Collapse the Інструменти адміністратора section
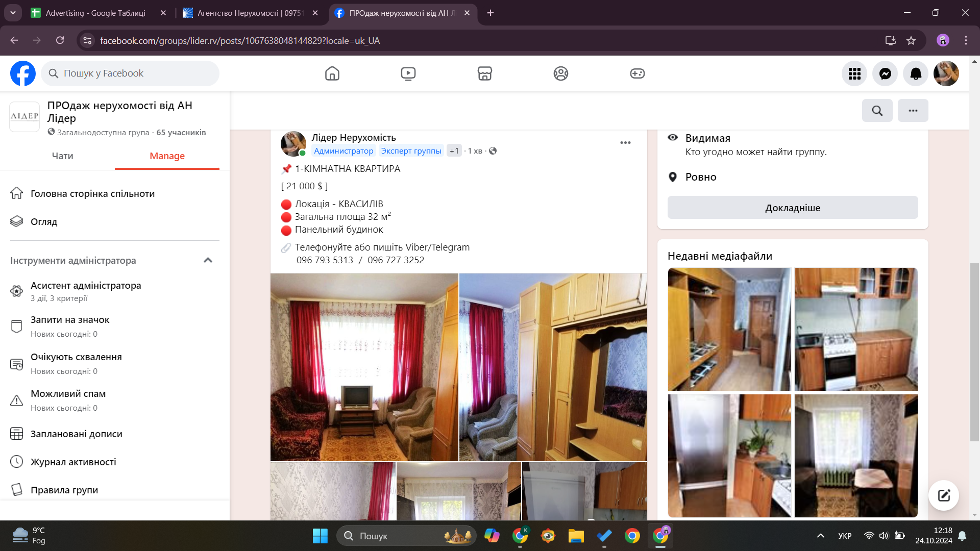Image resolution: width=980 pixels, height=551 pixels. pyautogui.click(x=208, y=260)
